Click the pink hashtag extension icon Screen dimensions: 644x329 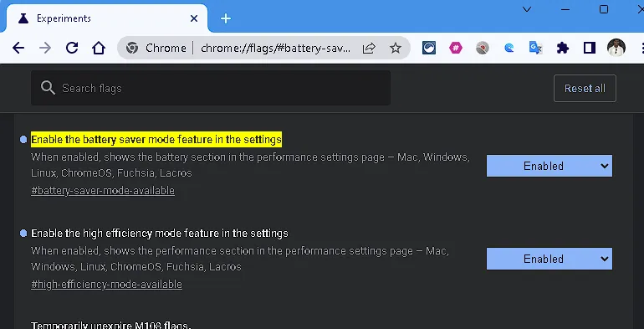coord(456,48)
